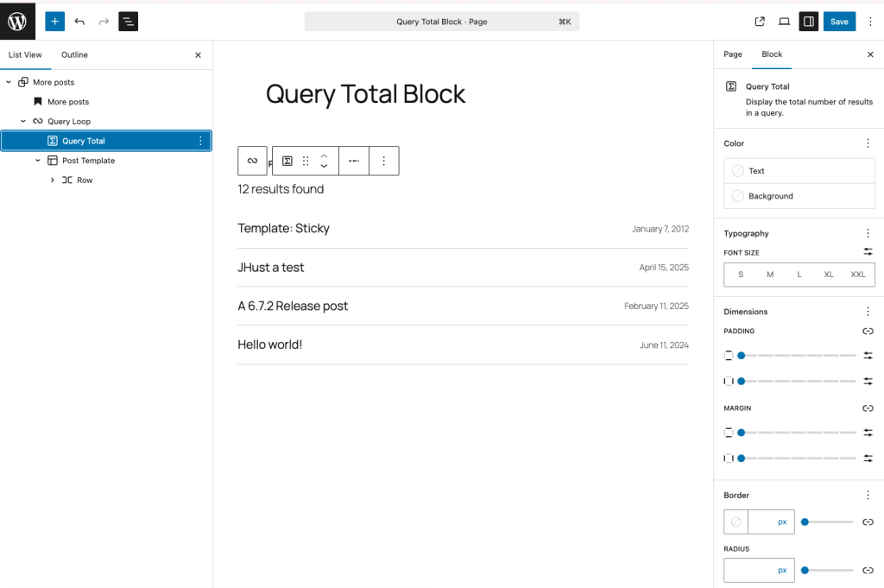Unlink the border radius sync control
The image size is (884, 588).
[868, 570]
